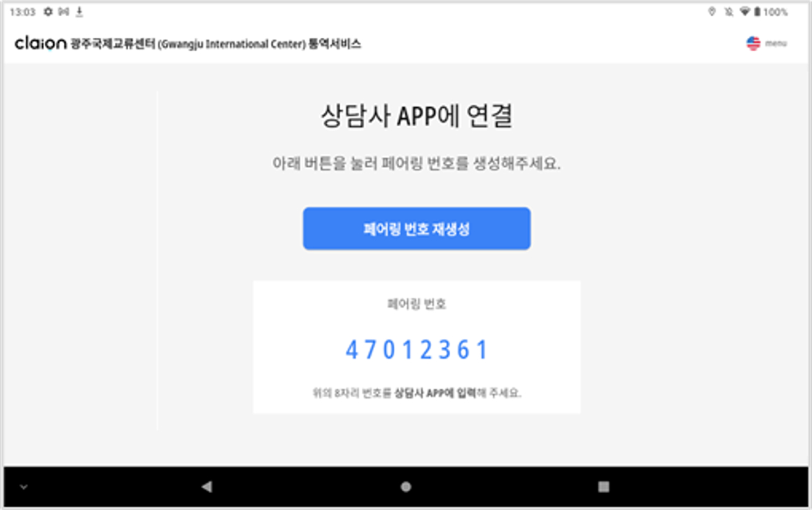The height and width of the screenshot is (510, 812).
Task: Click the menu label beside the flag
Action: [776, 43]
